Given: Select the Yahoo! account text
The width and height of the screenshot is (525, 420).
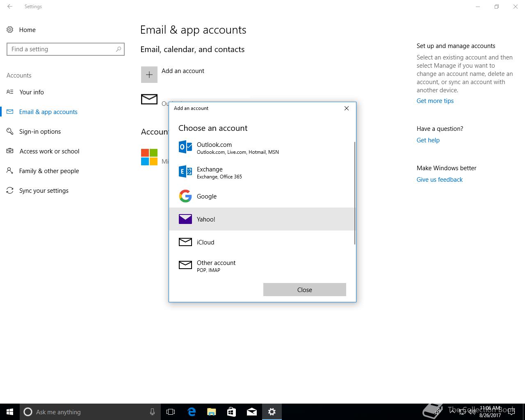Looking at the screenshot, I should [x=206, y=219].
